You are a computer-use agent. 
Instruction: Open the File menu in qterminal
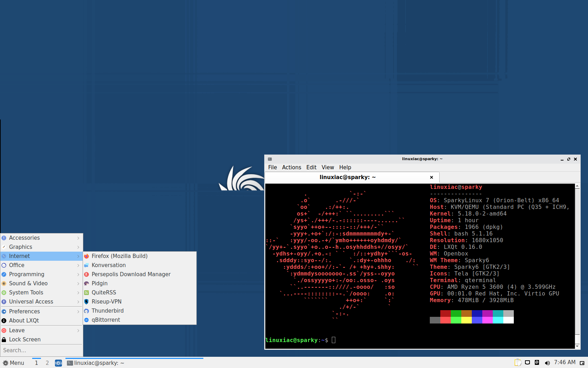pos(272,168)
